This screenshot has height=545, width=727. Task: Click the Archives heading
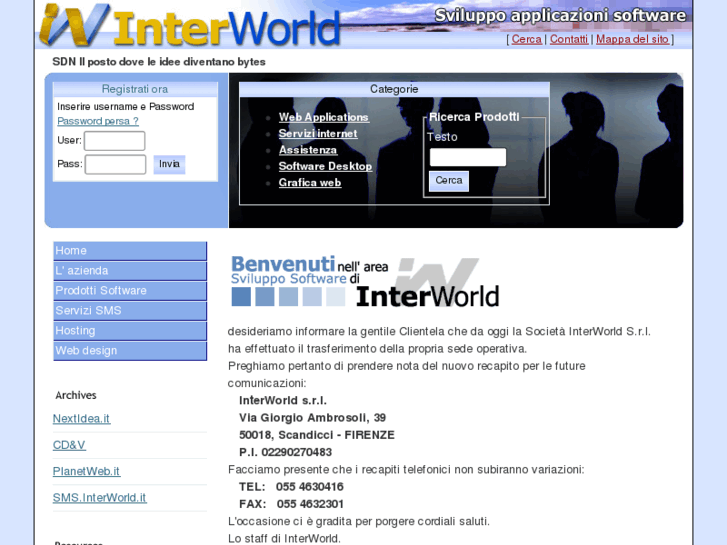[76, 395]
